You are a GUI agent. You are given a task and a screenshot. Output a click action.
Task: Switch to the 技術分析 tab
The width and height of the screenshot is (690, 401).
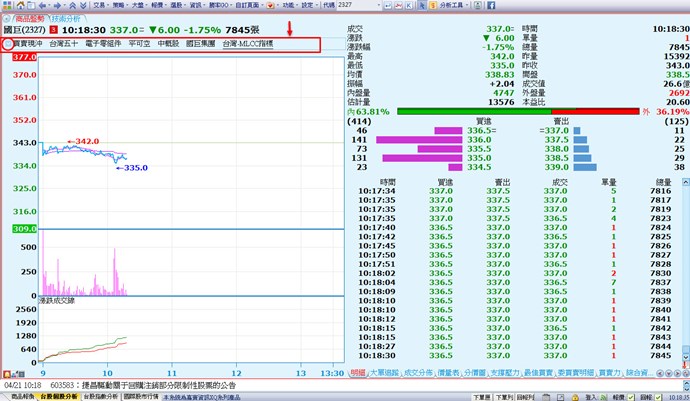tap(66, 19)
